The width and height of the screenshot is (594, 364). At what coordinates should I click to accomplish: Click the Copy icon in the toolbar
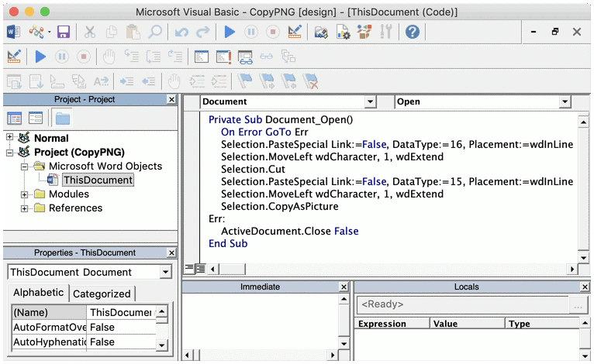point(112,32)
